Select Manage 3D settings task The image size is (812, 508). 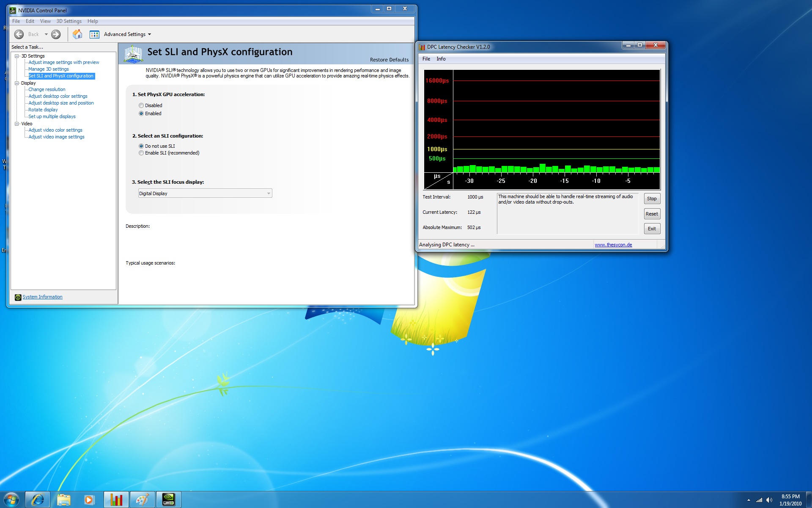[49, 69]
